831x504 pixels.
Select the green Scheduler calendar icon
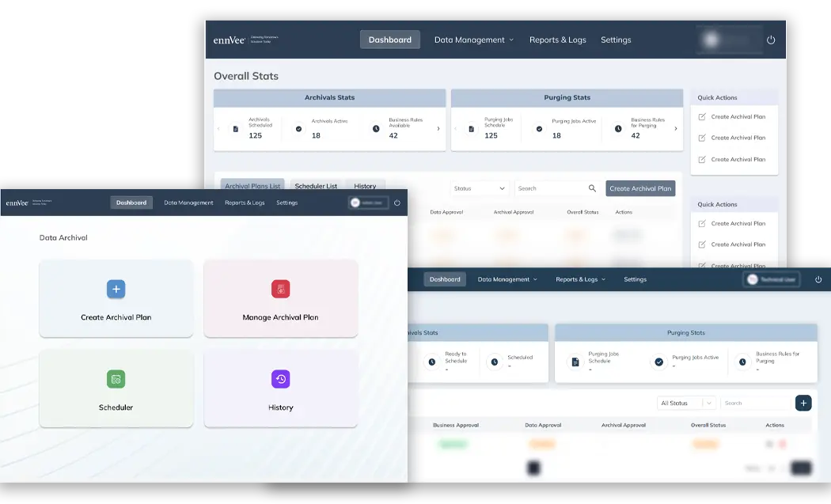point(116,380)
